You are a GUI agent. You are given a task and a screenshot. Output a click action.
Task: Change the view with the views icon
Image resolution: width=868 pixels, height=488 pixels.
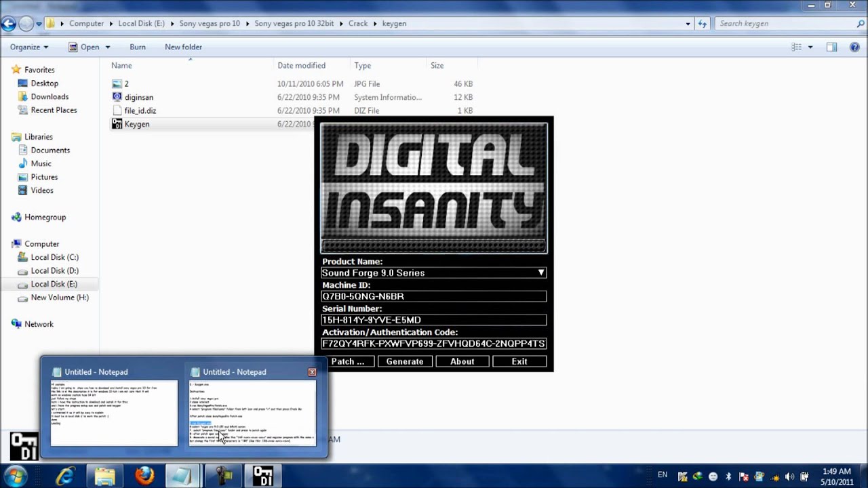(797, 47)
